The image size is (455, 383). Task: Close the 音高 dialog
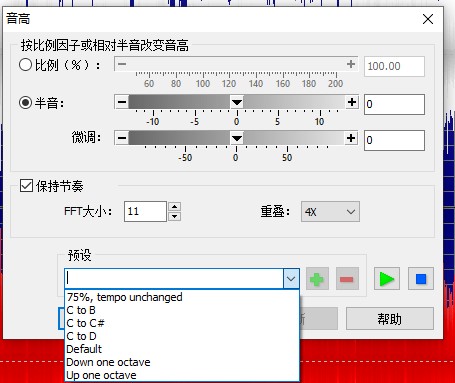pyautogui.click(x=428, y=19)
